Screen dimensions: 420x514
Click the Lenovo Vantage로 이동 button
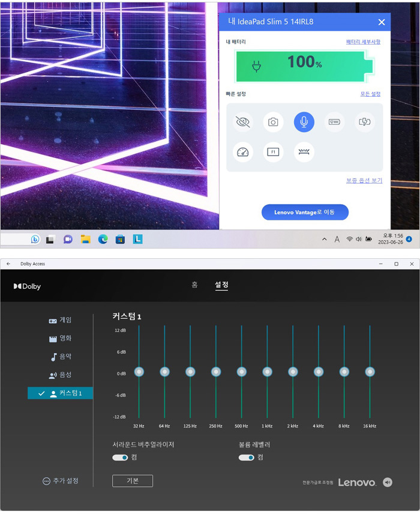[305, 212]
